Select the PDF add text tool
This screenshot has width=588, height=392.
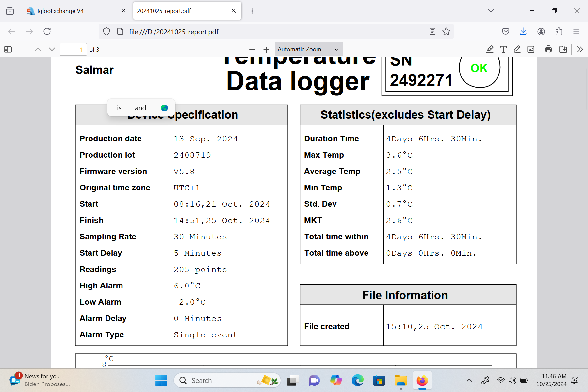(503, 49)
